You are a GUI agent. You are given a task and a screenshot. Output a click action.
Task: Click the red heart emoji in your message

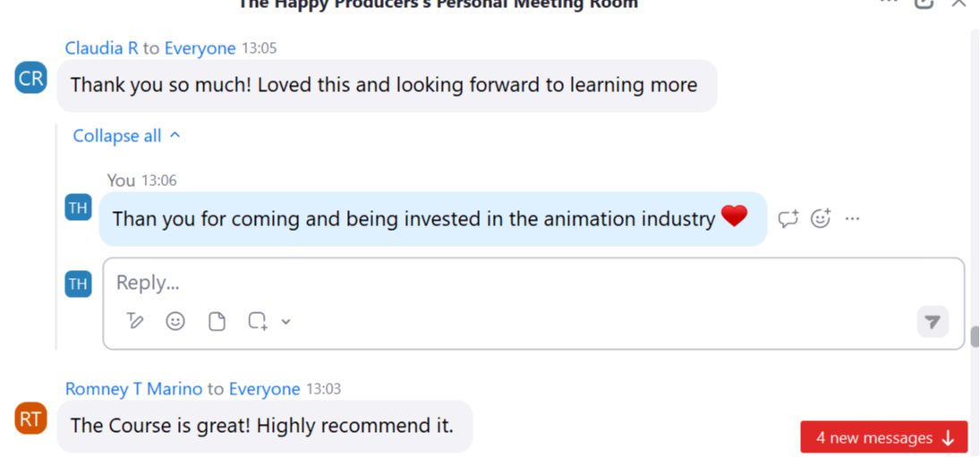point(734,216)
